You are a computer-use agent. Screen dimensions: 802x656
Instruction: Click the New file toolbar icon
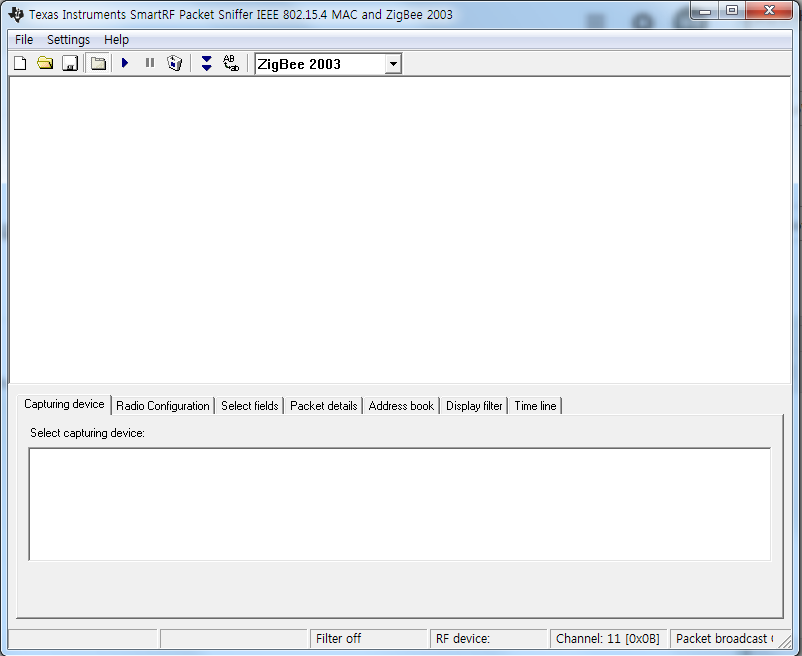pos(20,63)
